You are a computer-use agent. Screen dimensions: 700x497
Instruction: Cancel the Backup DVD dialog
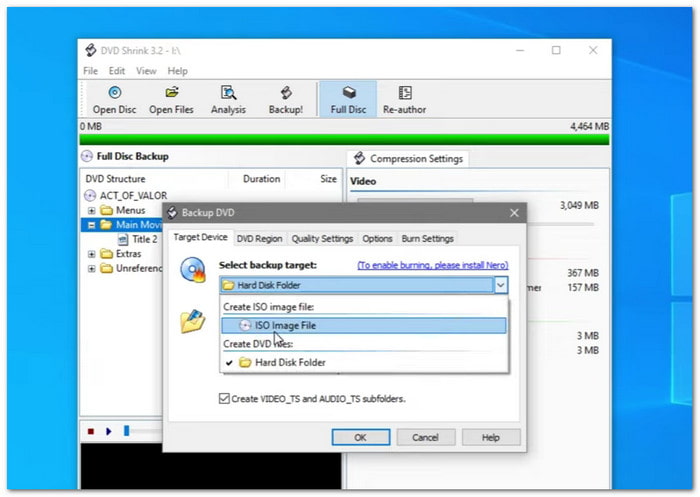point(425,438)
